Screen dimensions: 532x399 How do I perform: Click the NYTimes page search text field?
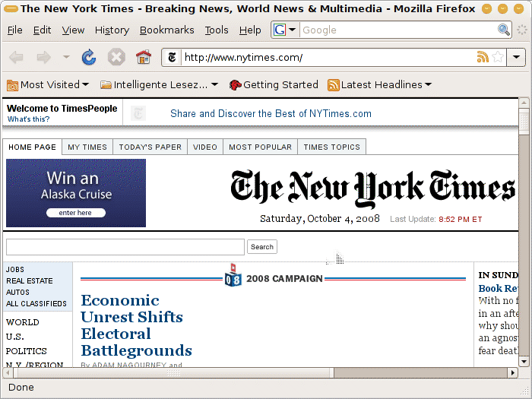[125, 247]
